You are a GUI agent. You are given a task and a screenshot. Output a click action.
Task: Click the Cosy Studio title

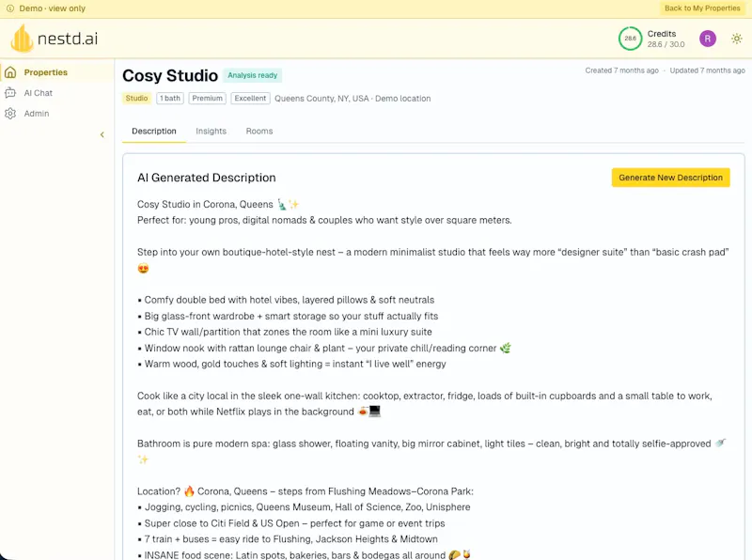tap(170, 76)
